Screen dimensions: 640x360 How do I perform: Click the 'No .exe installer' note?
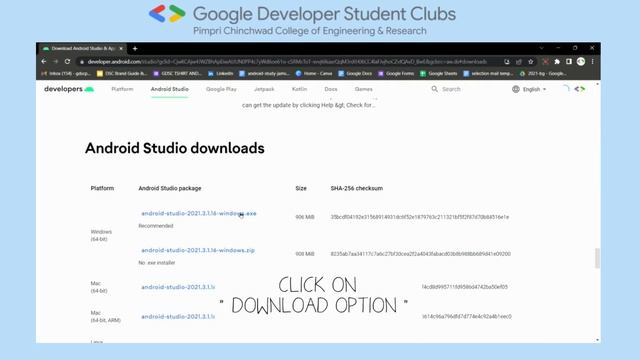coord(157,262)
